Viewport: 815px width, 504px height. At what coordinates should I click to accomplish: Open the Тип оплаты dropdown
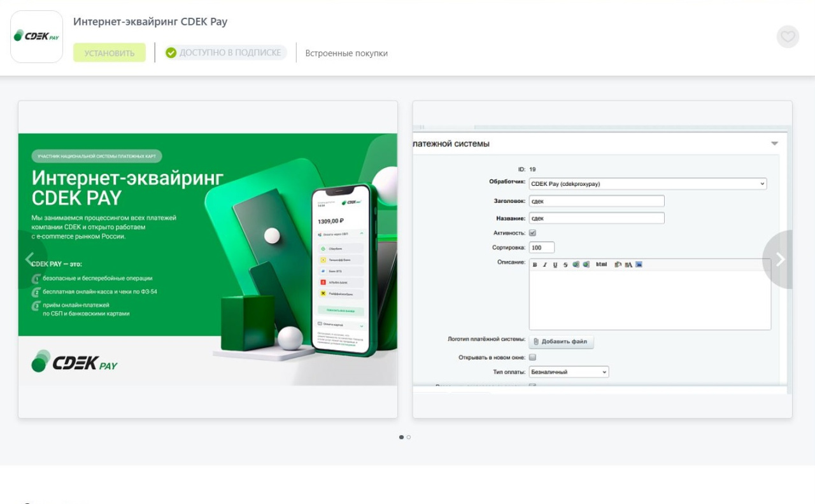pos(569,372)
